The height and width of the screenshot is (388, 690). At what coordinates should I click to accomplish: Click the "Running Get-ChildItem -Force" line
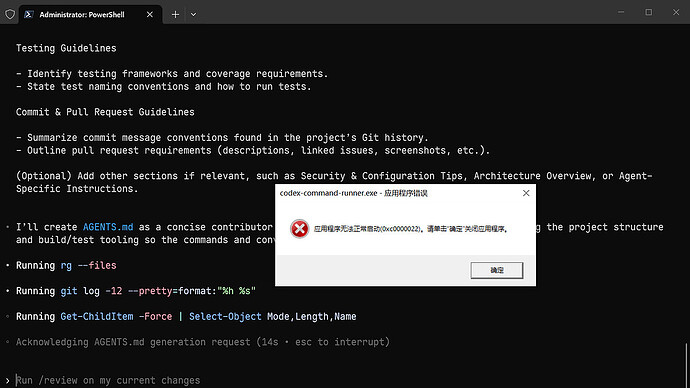186,316
